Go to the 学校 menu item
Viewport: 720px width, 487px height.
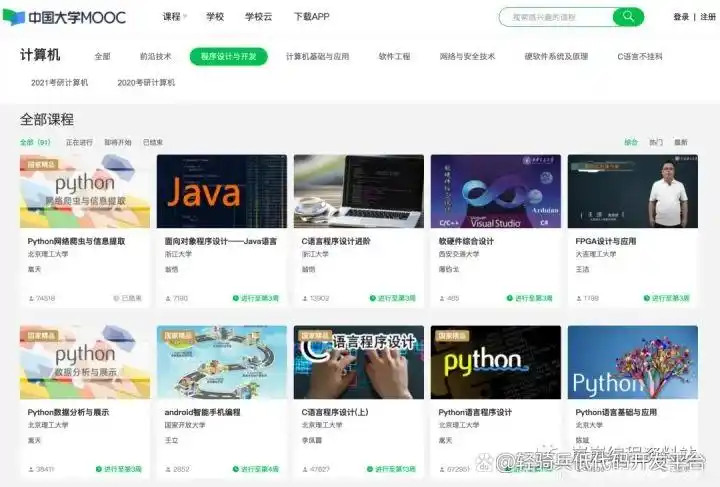pyautogui.click(x=215, y=17)
